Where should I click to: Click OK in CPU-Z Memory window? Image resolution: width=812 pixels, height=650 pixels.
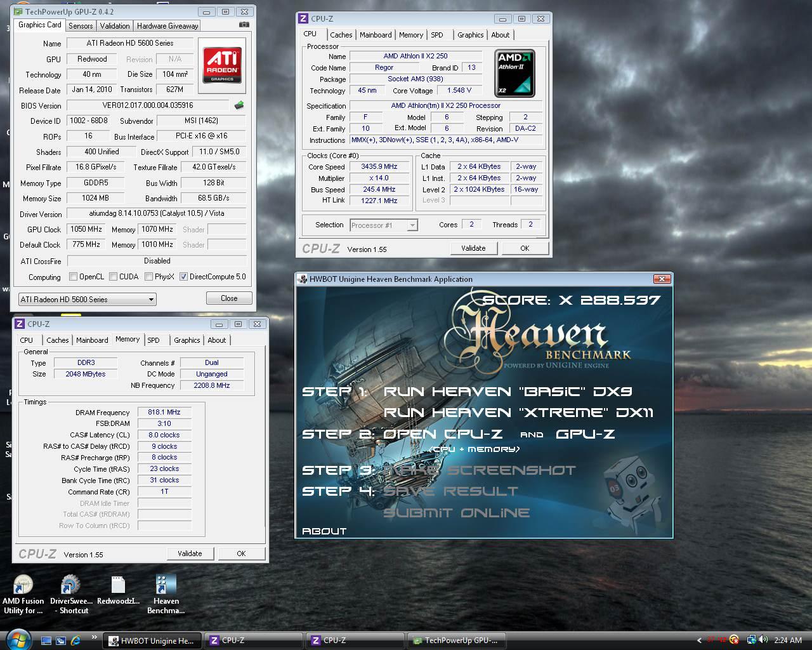241,554
